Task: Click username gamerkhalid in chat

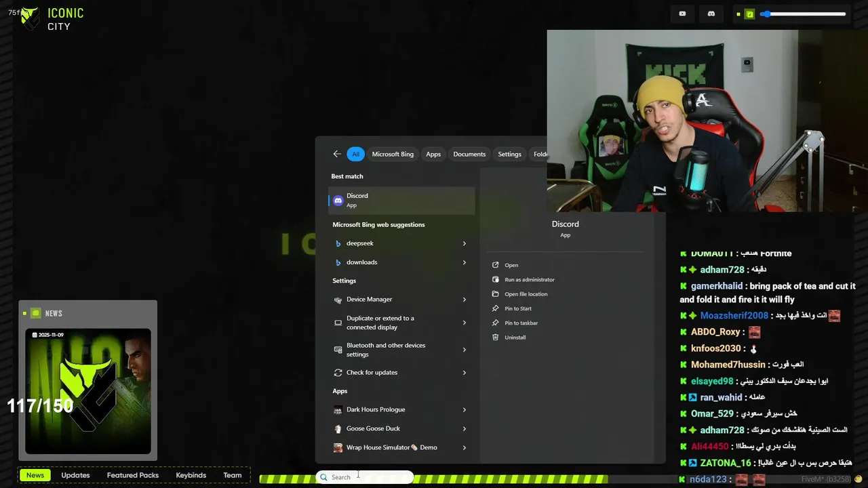Action: tap(717, 286)
